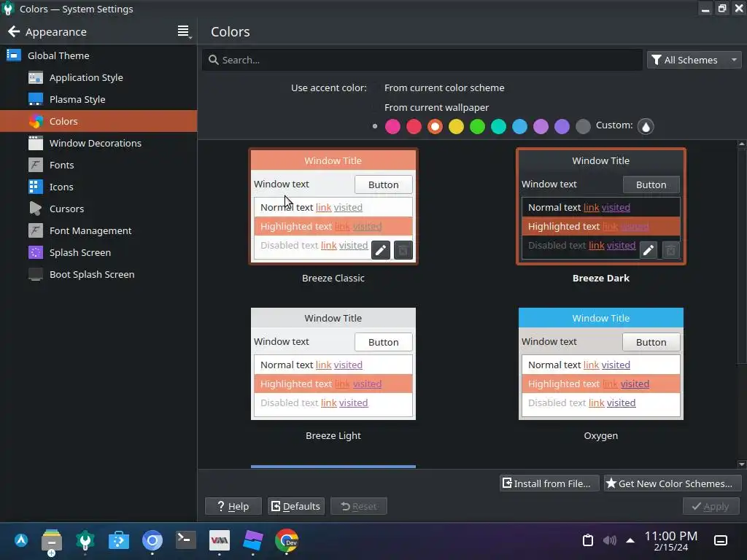The width and height of the screenshot is (747, 560).
Task: Edit the Breeze Dark scheme with pencil
Action: (649, 250)
